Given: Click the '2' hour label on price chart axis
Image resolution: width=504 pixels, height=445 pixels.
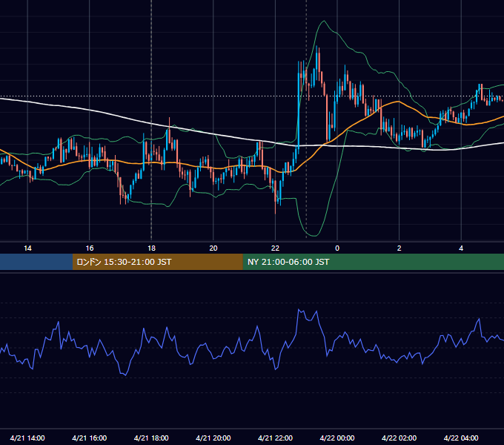Looking at the screenshot, I should coord(399,248).
